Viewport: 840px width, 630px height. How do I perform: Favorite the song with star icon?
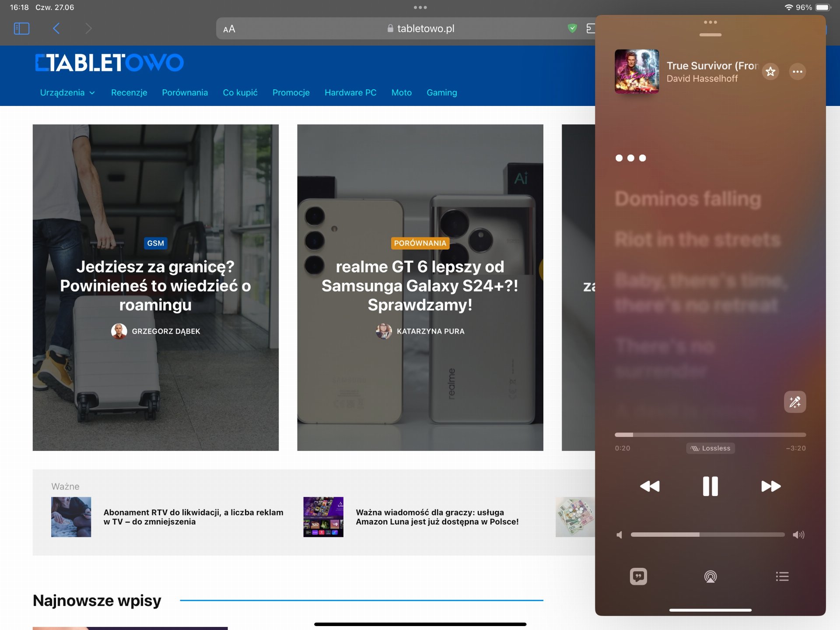[770, 71]
